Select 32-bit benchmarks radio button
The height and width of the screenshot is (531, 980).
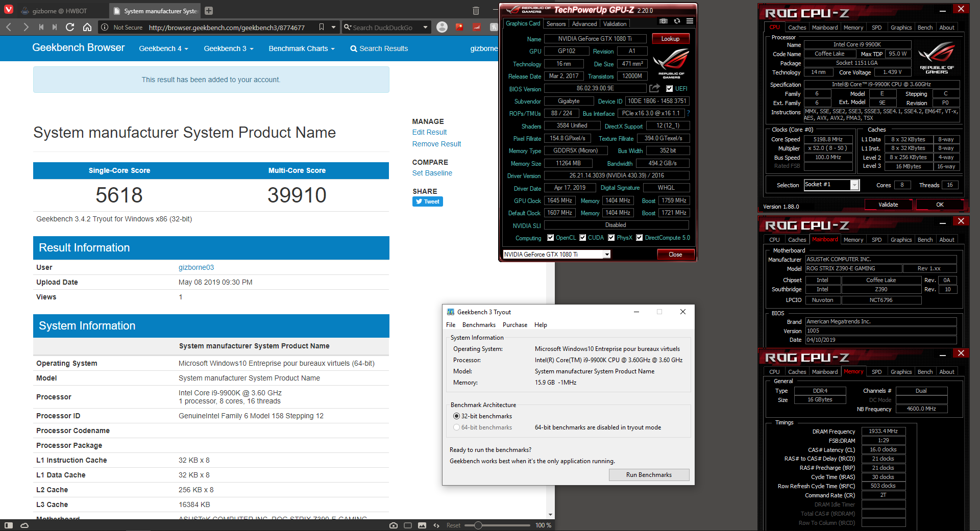click(456, 416)
